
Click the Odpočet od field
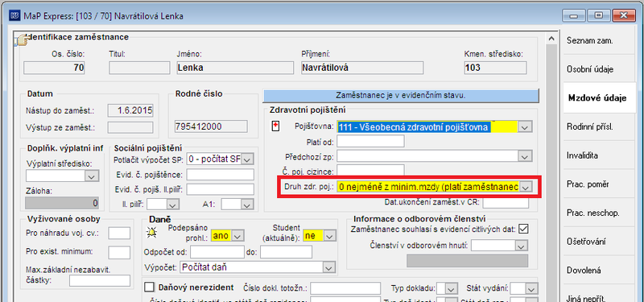point(217,252)
